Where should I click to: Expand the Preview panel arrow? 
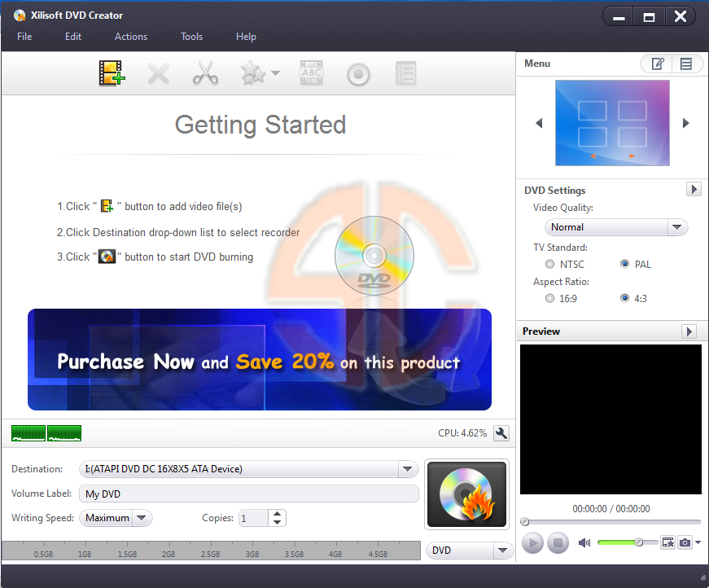pos(689,331)
